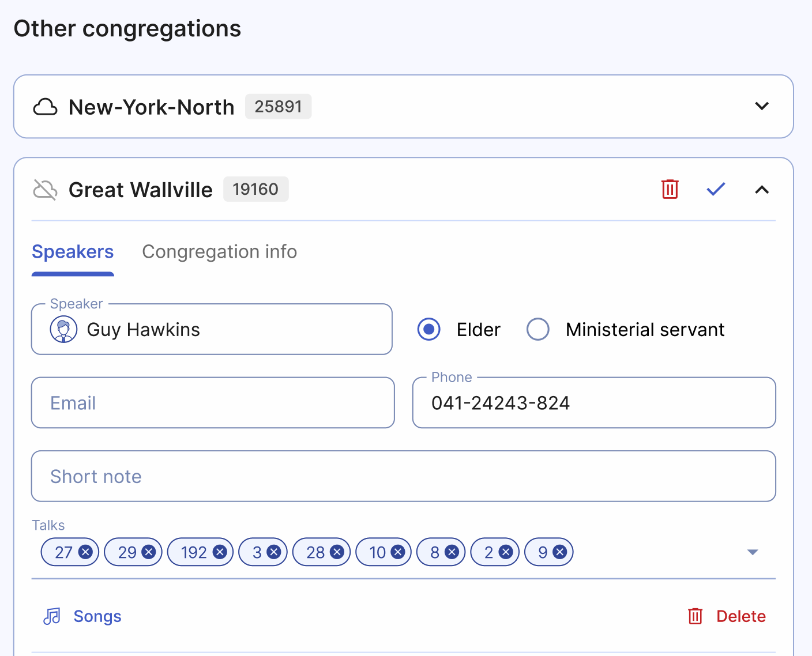The width and height of the screenshot is (812, 656).
Task: Switch to the Congregation info tab
Action: tap(219, 252)
